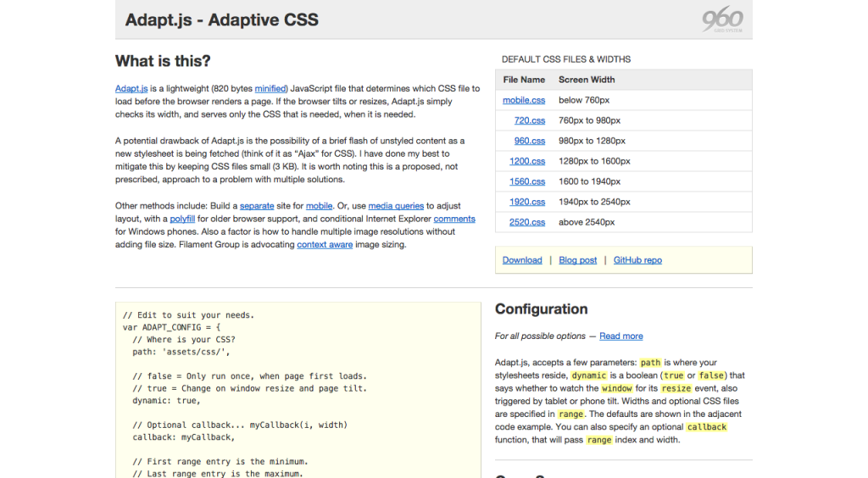Follow the polyfill link
The image size is (868, 478).
(x=182, y=219)
